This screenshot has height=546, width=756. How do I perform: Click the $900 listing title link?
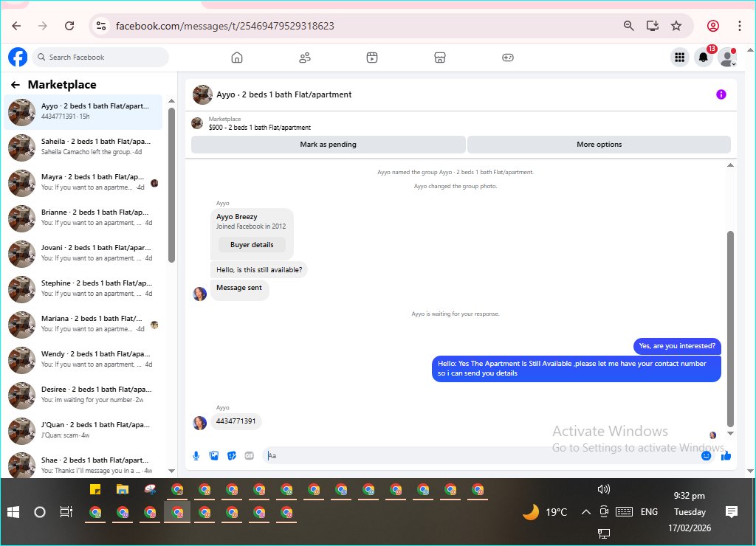click(260, 128)
